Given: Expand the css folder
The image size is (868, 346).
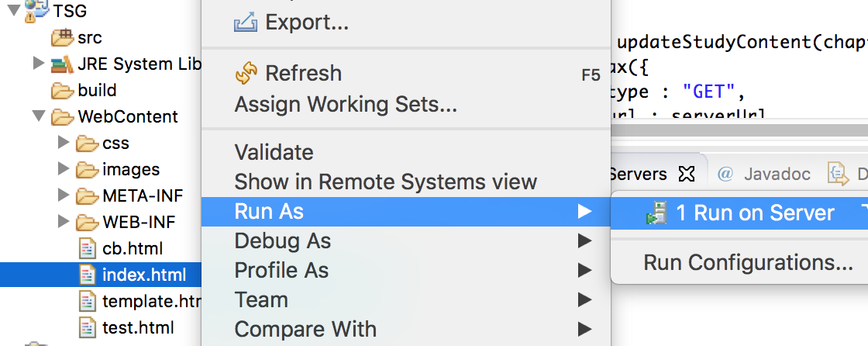Looking at the screenshot, I should [64, 143].
